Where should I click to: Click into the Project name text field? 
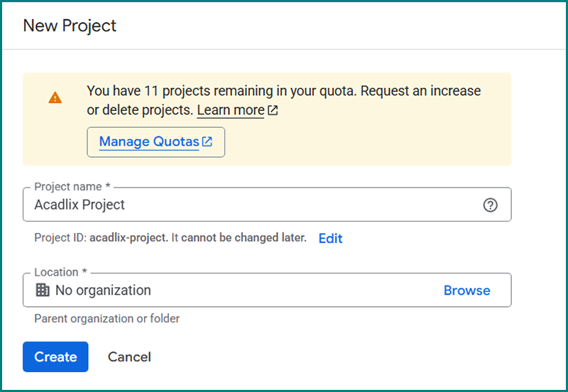click(x=284, y=205)
